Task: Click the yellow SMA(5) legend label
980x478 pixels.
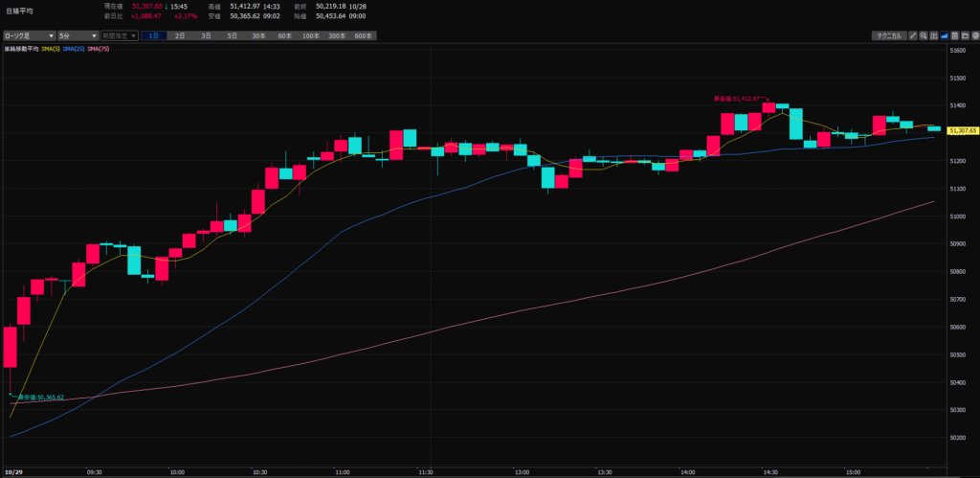Action: point(52,48)
